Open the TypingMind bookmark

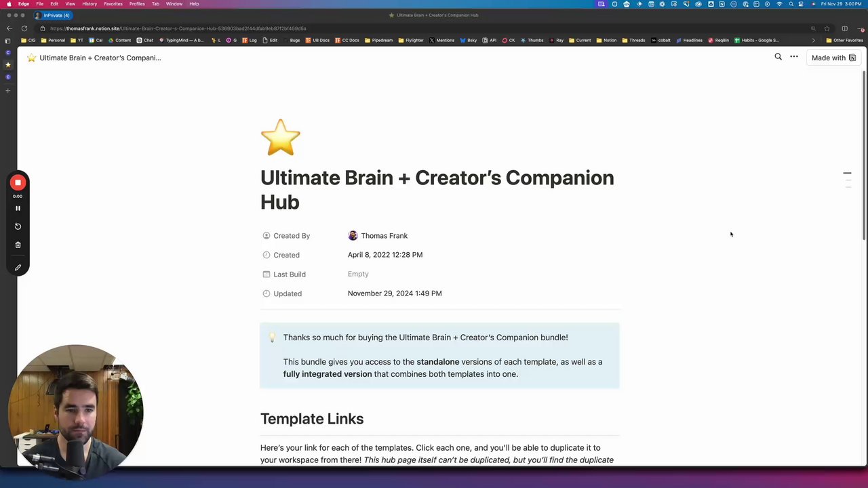(180, 40)
